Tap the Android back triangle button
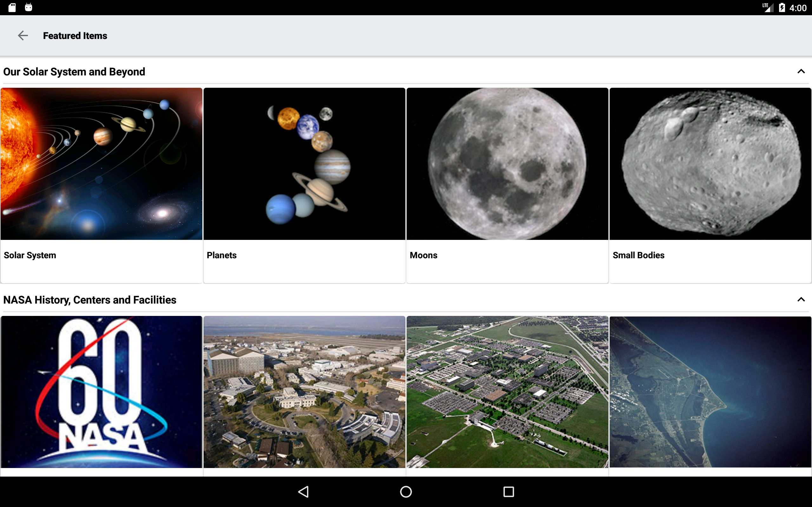This screenshot has width=812, height=507. [303, 491]
